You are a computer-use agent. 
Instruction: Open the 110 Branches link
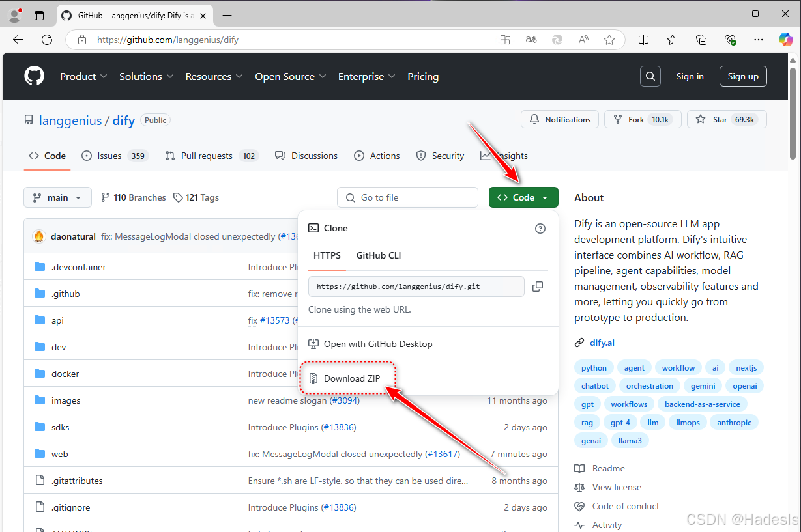click(133, 197)
